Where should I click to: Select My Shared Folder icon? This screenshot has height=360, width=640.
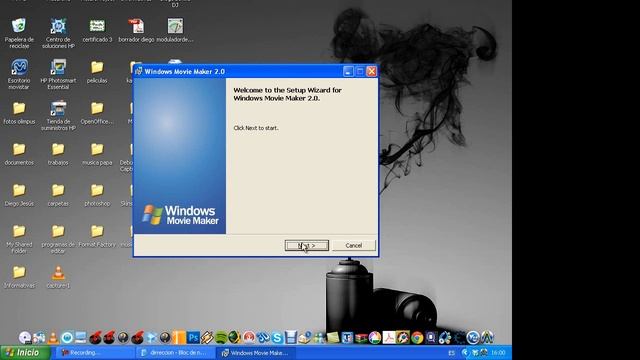point(19,239)
